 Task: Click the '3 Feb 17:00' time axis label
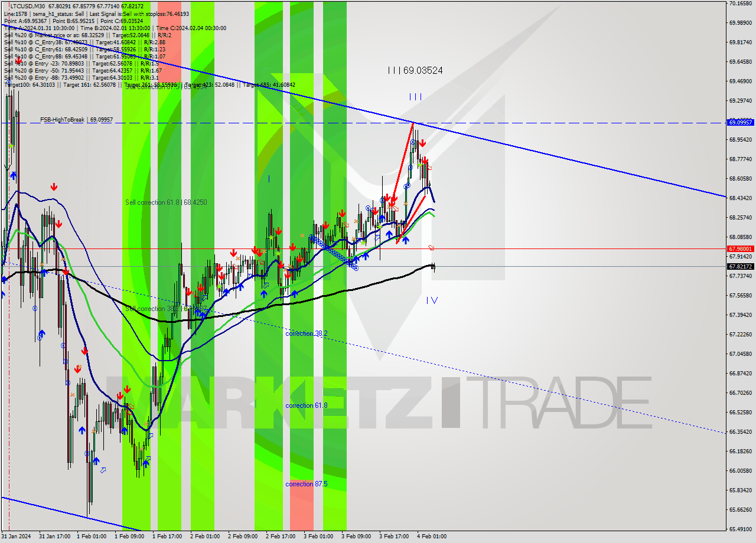(394, 537)
